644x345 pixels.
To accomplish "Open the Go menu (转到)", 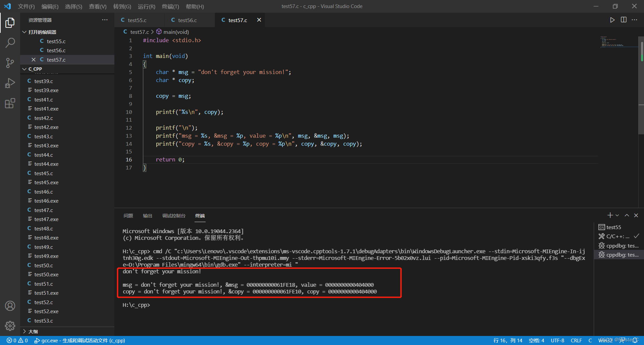I will (x=122, y=6).
